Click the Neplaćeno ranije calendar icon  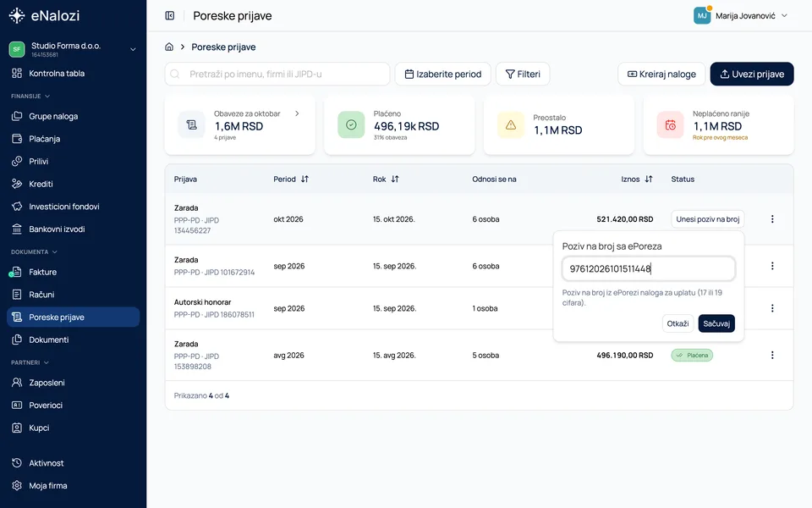coord(670,125)
